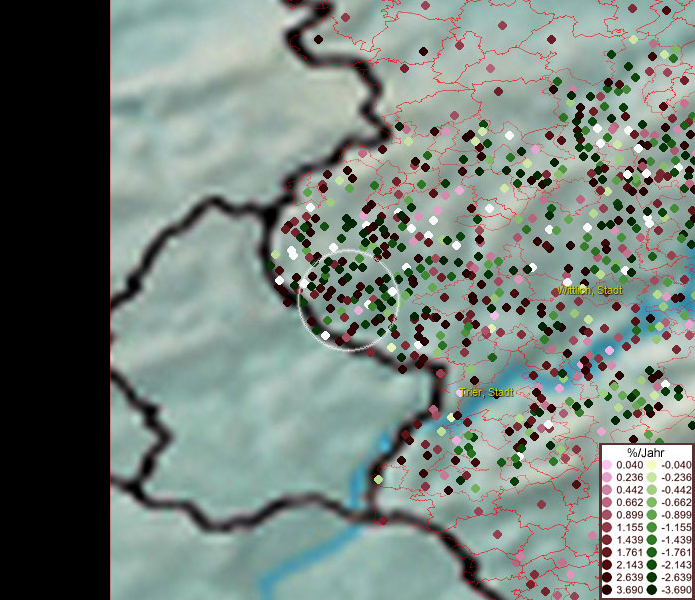Select the 2.639 legend swatch
This screenshot has width=695, height=600.
click(x=607, y=577)
